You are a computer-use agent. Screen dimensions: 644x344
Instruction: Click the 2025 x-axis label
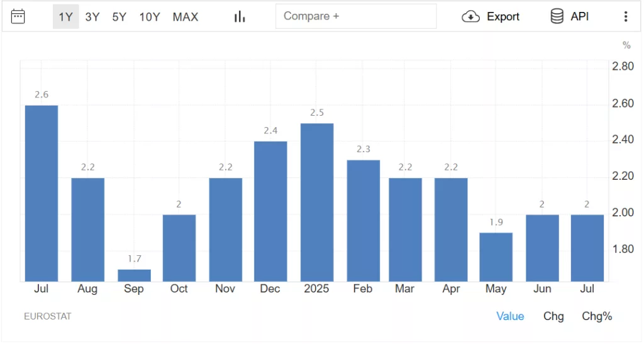pyautogui.click(x=316, y=289)
